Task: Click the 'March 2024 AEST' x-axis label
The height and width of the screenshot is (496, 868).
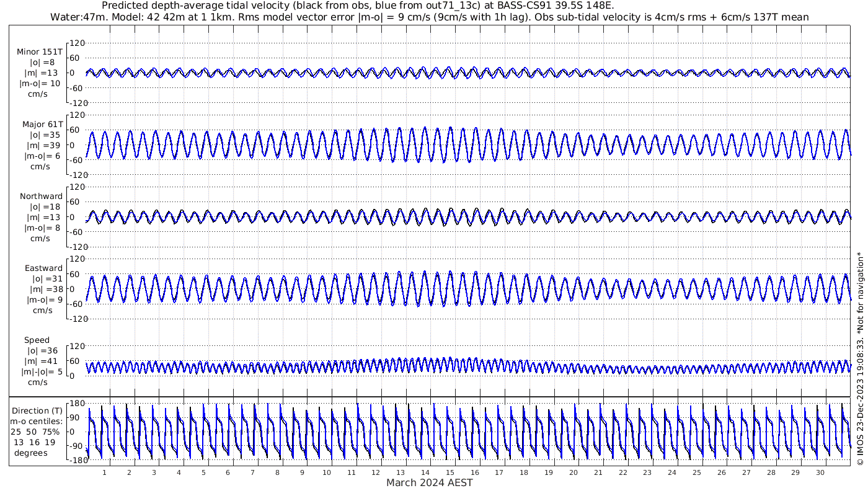Action: [430, 482]
